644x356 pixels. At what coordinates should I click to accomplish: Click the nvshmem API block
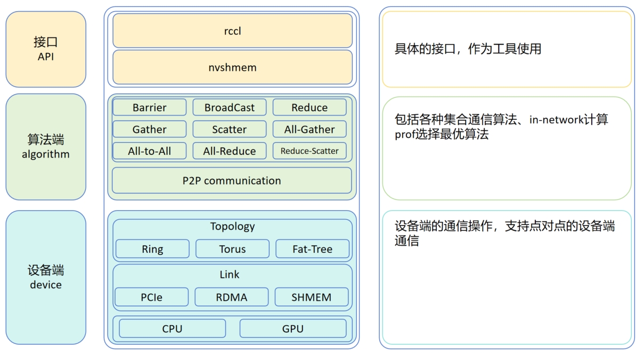click(x=232, y=67)
